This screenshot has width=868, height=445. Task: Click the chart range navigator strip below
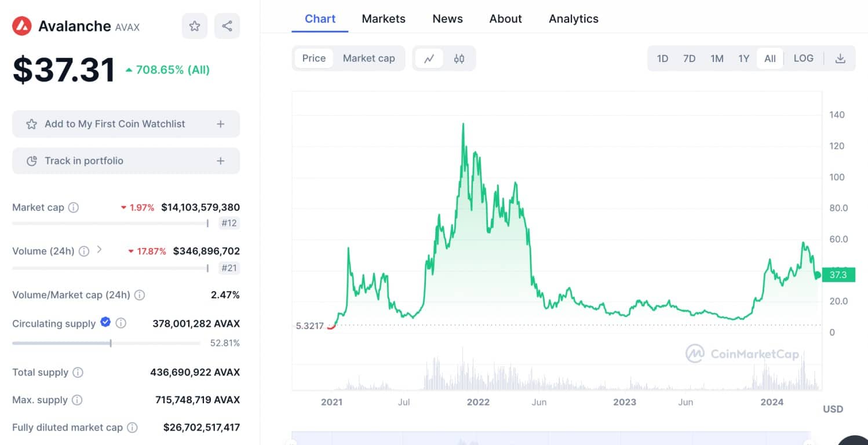(550, 438)
